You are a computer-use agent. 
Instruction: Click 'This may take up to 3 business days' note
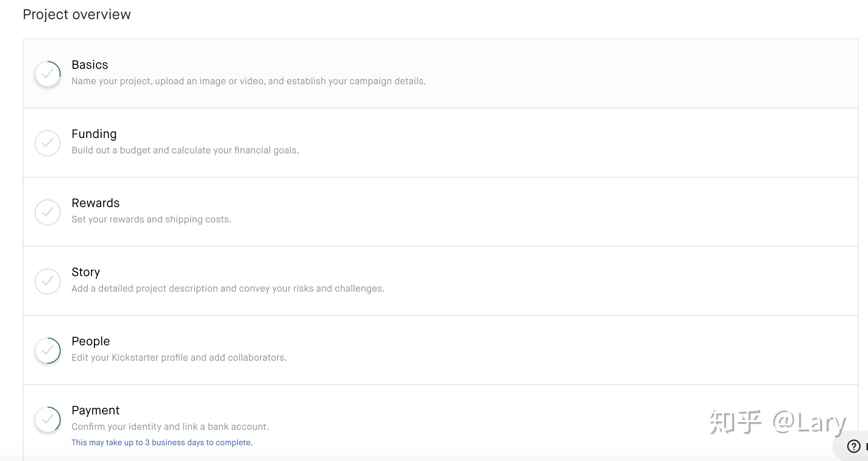coord(162,443)
